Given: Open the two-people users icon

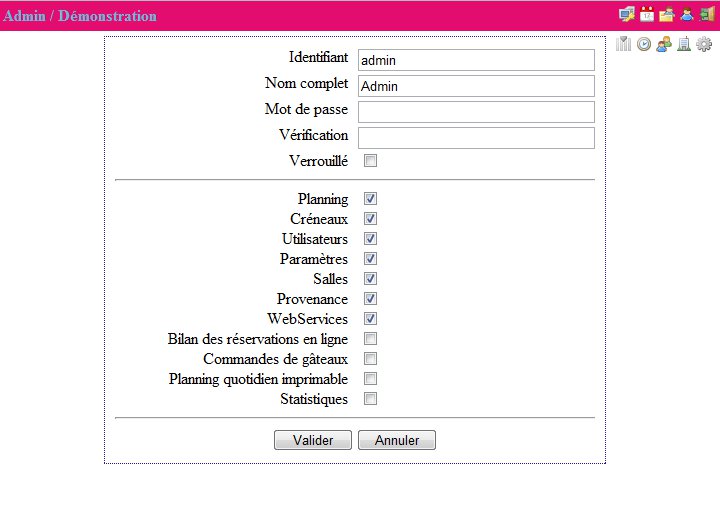Looking at the screenshot, I should [x=664, y=44].
